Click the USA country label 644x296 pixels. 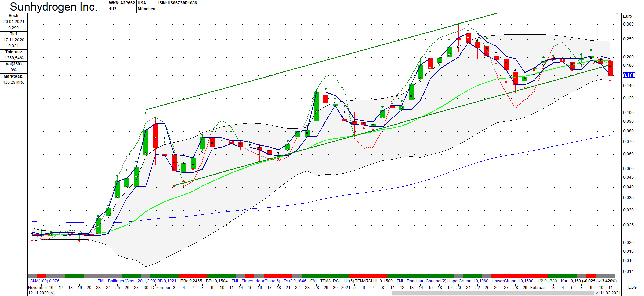pos(142,3)
